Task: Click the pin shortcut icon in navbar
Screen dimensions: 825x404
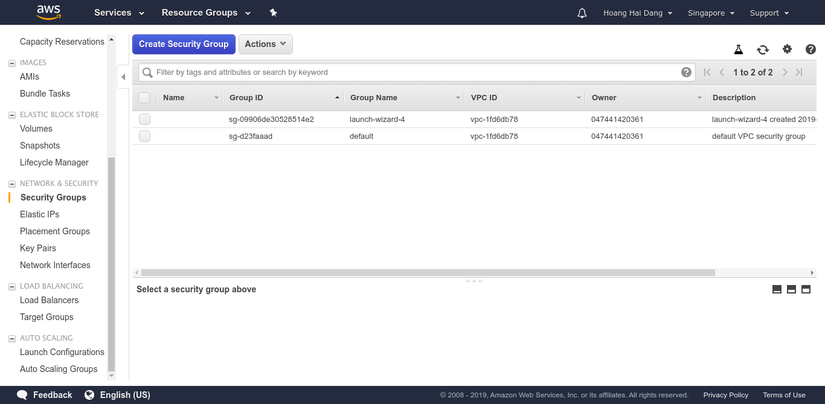Action: [273, 13]
